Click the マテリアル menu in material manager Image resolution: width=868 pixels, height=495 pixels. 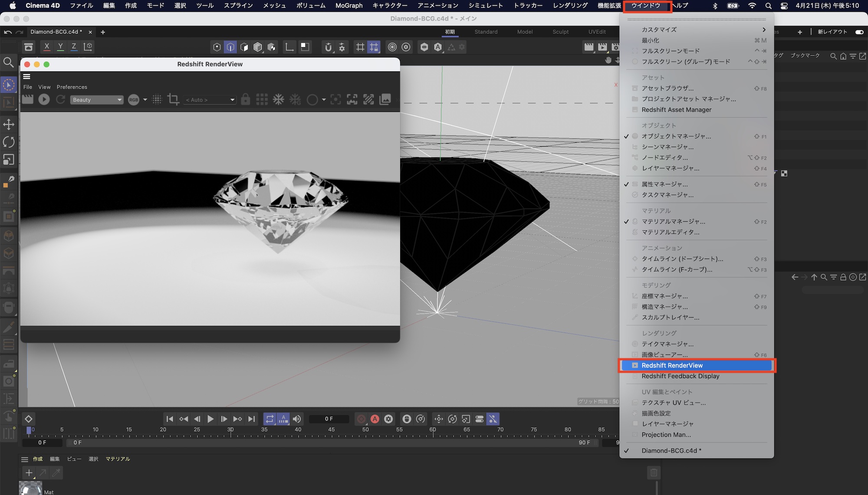(118, 459)
